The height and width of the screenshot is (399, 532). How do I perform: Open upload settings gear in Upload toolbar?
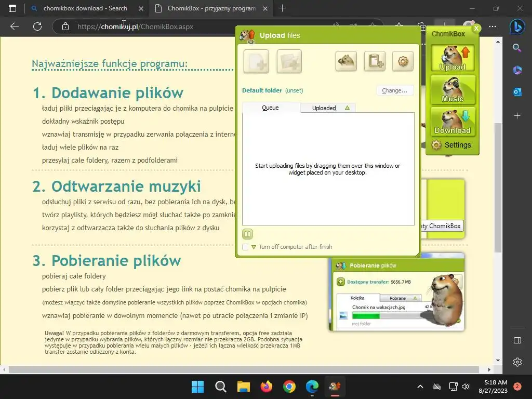point(403,61)
